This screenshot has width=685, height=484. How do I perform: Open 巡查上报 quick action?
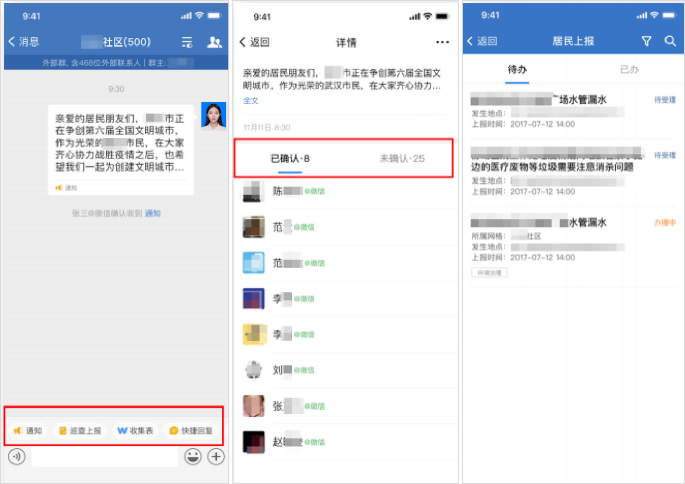click(78, 430)
